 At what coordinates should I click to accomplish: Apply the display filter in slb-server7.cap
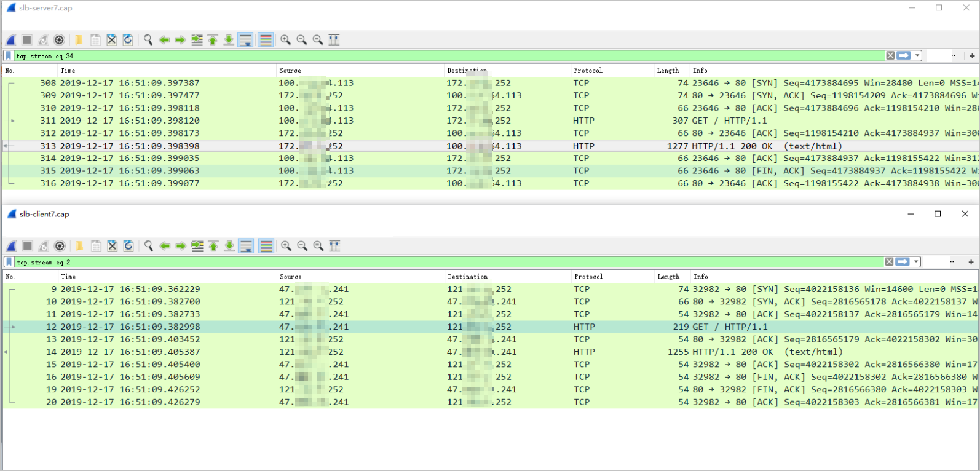[x=904, y=56]
